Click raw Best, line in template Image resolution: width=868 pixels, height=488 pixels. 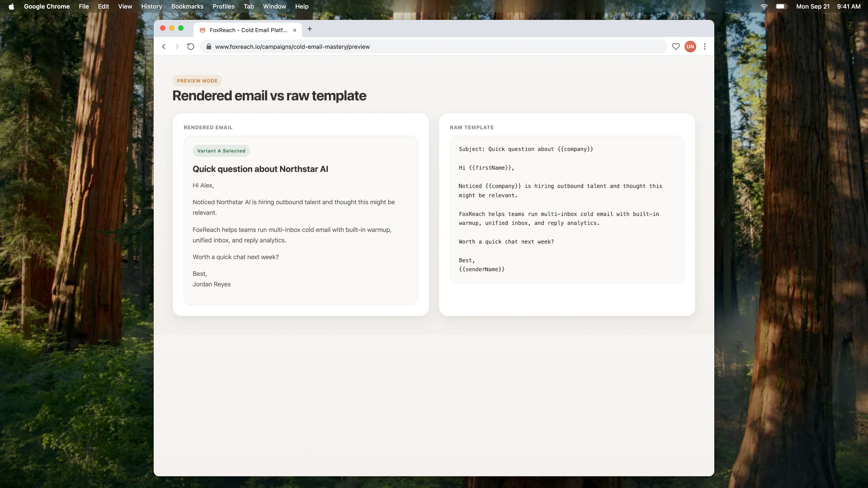pyautogui.click(x=467, y=260)
